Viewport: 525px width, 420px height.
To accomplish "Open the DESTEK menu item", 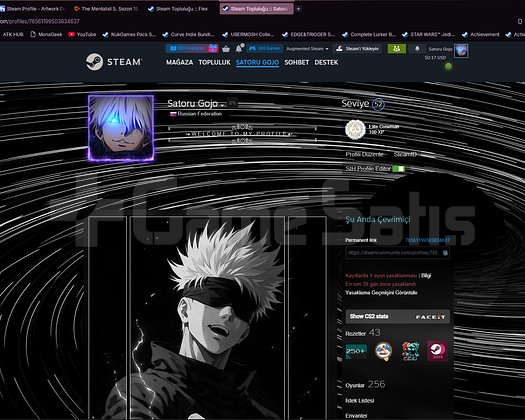I will point(326,62).
